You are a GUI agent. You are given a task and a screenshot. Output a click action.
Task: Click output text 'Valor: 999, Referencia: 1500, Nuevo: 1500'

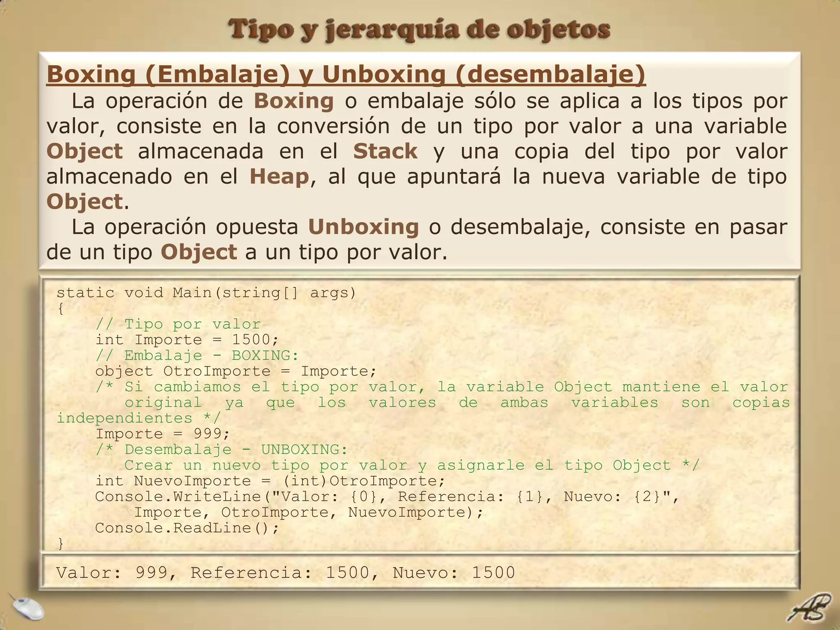285,573
